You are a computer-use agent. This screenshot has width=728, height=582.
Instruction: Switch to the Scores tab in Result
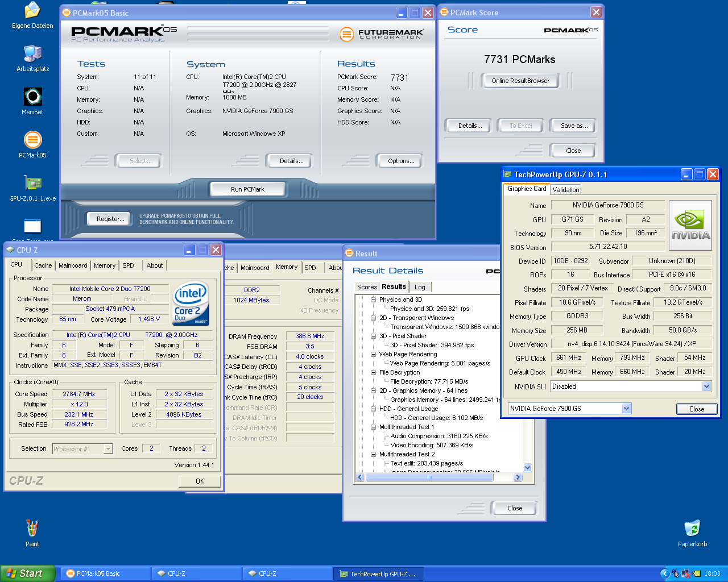point(367,287)
